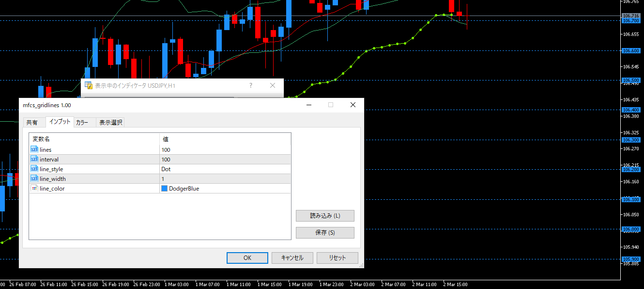
Task: Pick the DodgerBlue color swatch
Action: (165, 189)
